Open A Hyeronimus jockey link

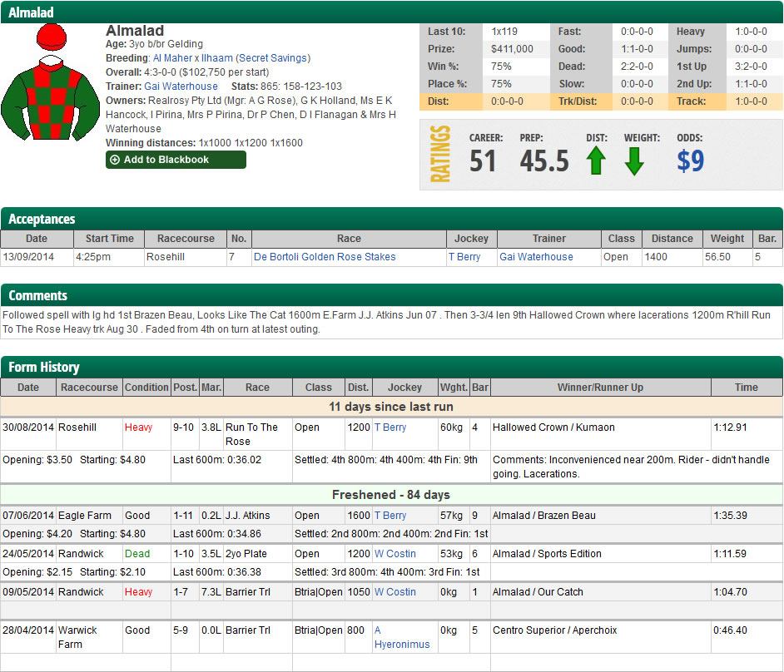(x=402, y=638)
